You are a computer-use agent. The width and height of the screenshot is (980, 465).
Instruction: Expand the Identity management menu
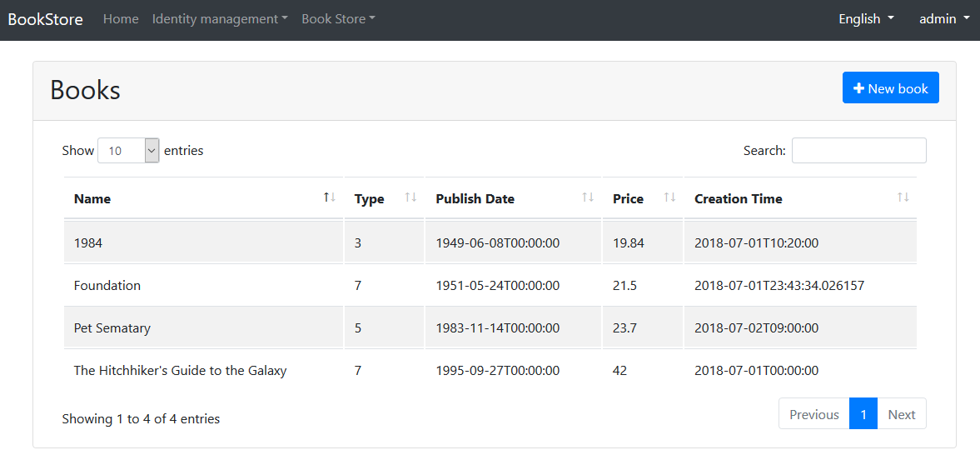click(220, 19)
